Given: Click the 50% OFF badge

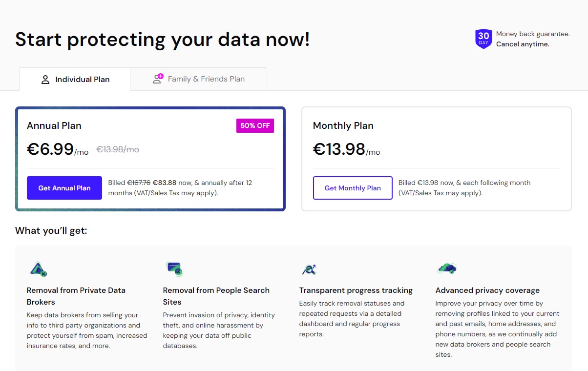Looking at the screenshot, I should pyautogui.click(x=255, y=125).
